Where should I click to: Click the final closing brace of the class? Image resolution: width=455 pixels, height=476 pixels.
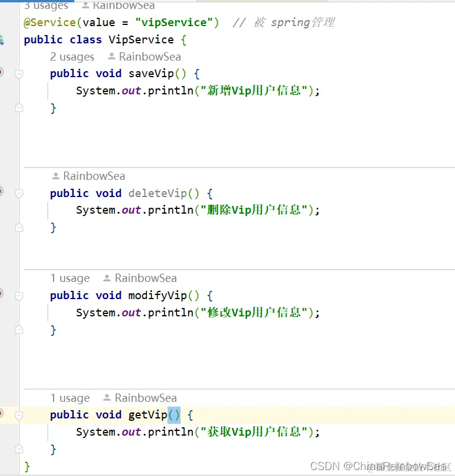pyautogui.click(x=27, y=467)
